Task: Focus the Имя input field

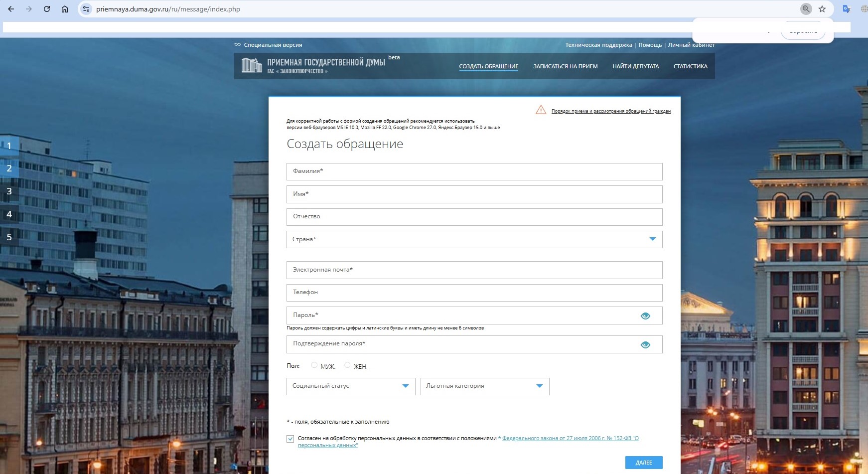Action: [x=474, y=194]
